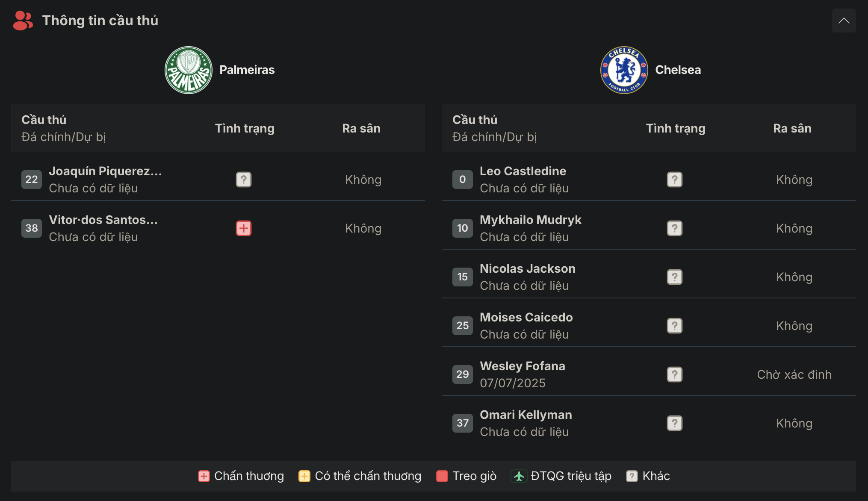The width and height of the screenshot is (868, 501).
Task: Click the Chelsea club crest
Action: pos(624,70)
